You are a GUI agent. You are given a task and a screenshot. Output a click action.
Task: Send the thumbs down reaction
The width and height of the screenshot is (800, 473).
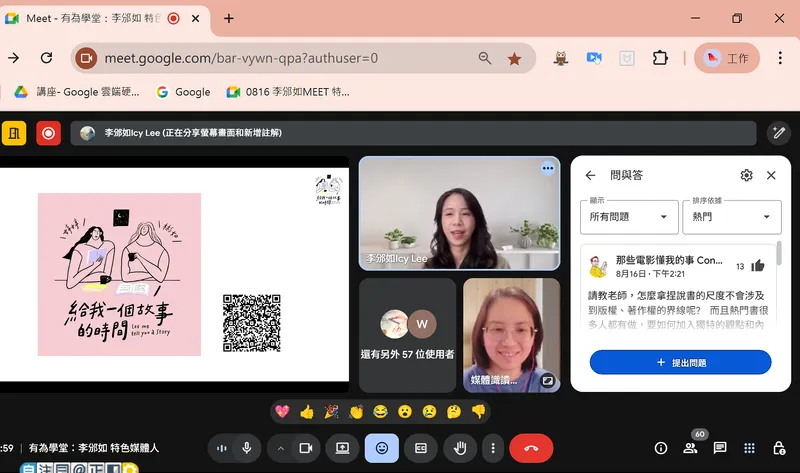click(x=478, y=411)
